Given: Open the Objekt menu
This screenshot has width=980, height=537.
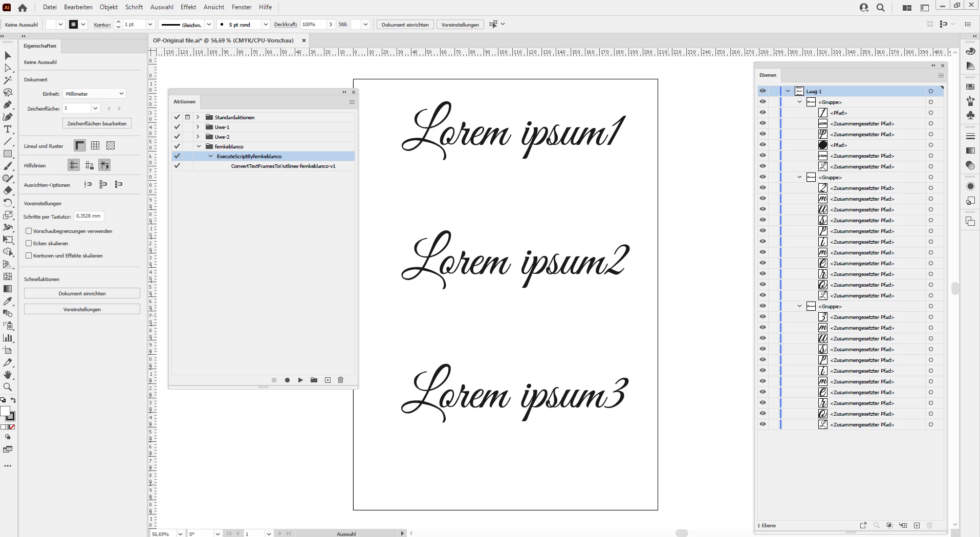Looking at the screenshot, I should pos(108,7).
